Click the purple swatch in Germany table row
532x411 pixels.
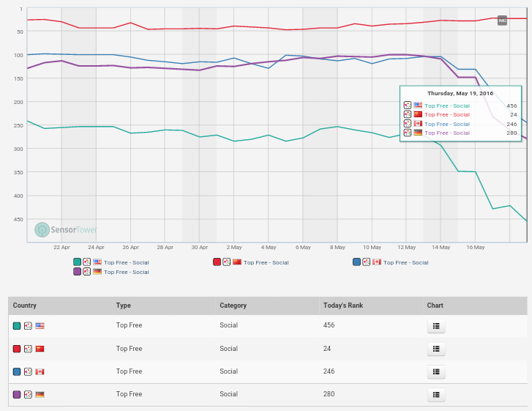(17, 395)
